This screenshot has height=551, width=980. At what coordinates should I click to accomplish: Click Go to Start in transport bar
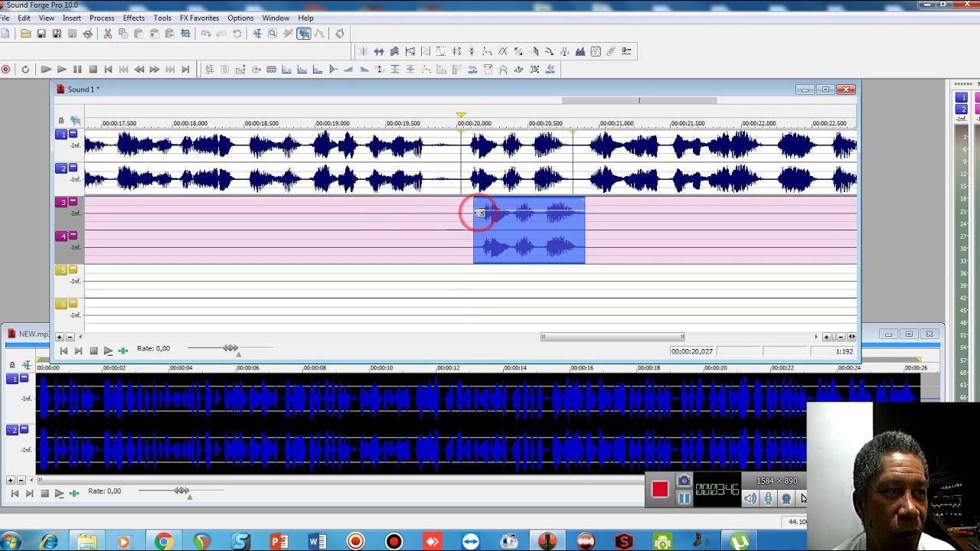tap(108, 70)
